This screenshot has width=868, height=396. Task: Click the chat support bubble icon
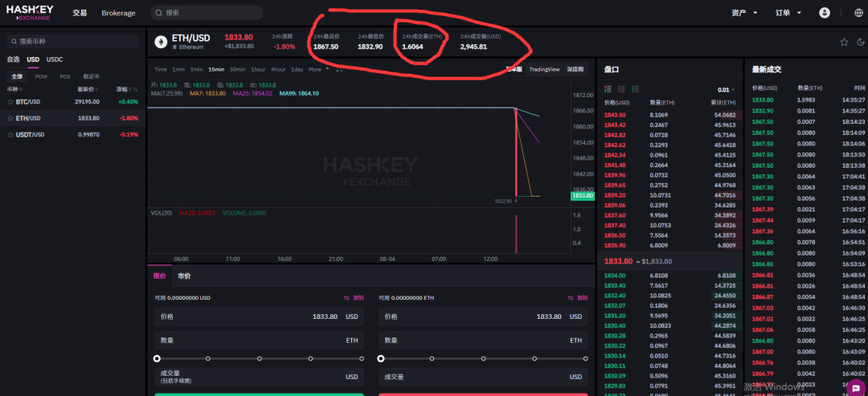click(855, 387)
